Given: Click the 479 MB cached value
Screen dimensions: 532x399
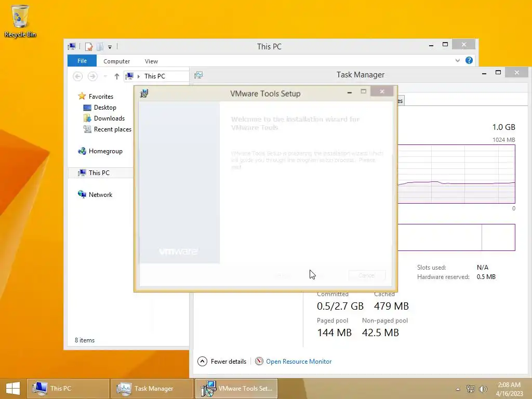Looking at the screenshot, I should pos(391,305).
